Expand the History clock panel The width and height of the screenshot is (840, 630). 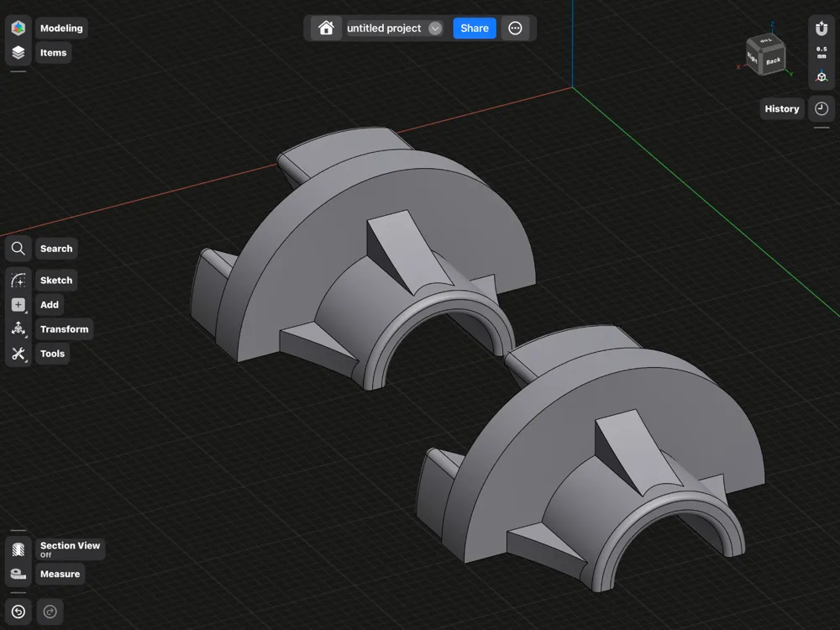click(822, 108)
